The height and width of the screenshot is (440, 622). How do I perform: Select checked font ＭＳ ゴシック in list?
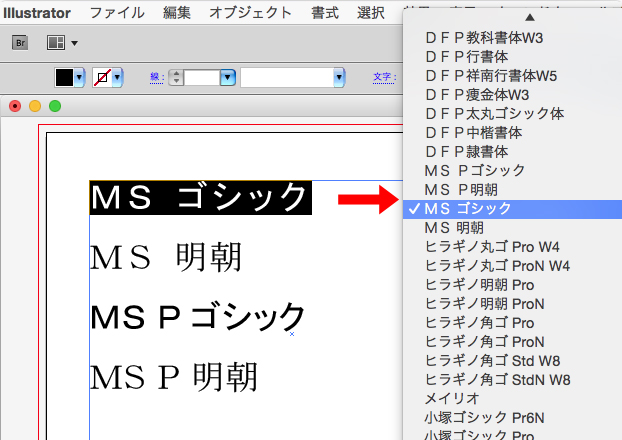(x=513, y=209)
